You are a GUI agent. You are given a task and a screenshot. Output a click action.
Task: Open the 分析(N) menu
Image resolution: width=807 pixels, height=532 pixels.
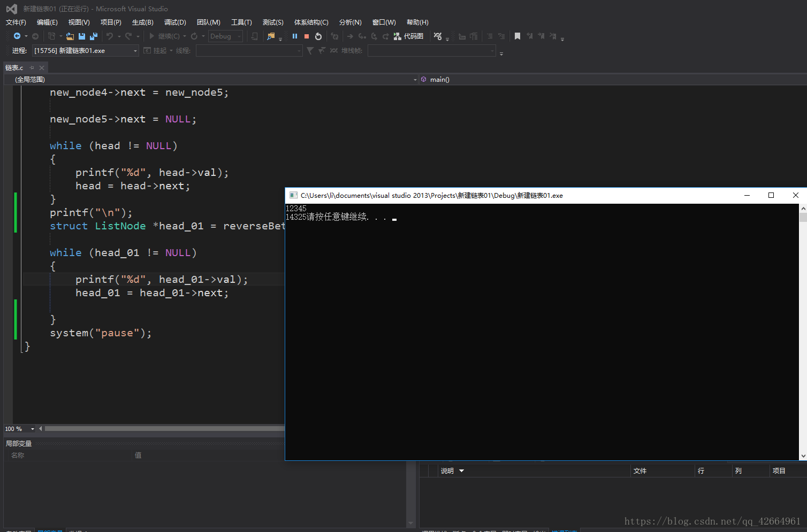350,22
